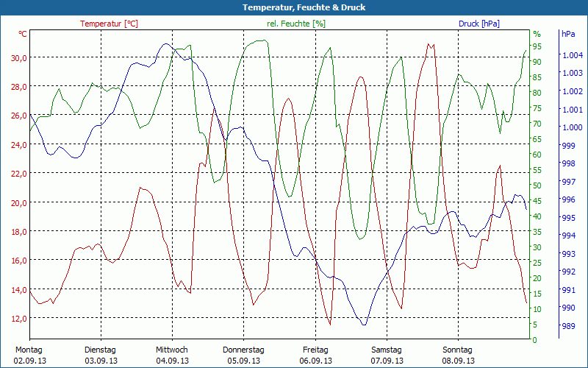Select the Dienstag 03.09.13 date label
588x368 pixels.
point(100,355)
